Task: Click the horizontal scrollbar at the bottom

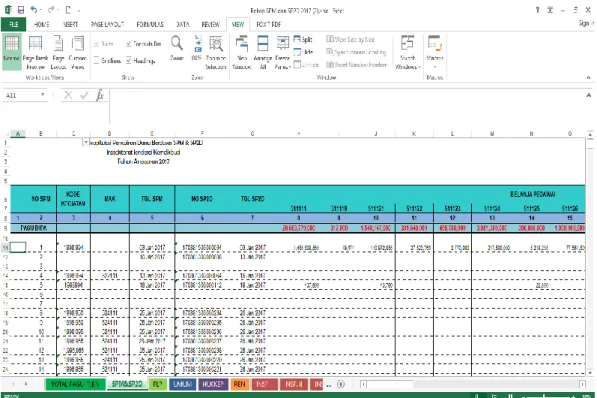Action: [x=472, y=384]
